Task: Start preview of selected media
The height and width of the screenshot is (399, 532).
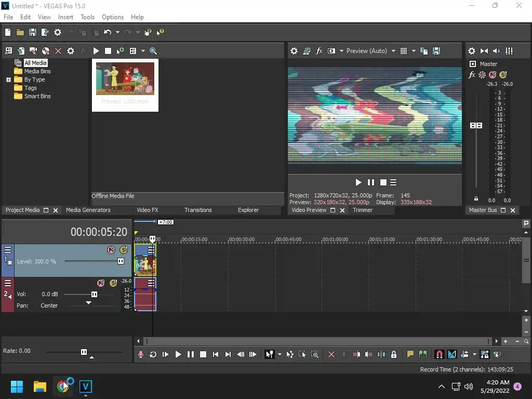Action: pyautogui.click(x=96, y=51)
